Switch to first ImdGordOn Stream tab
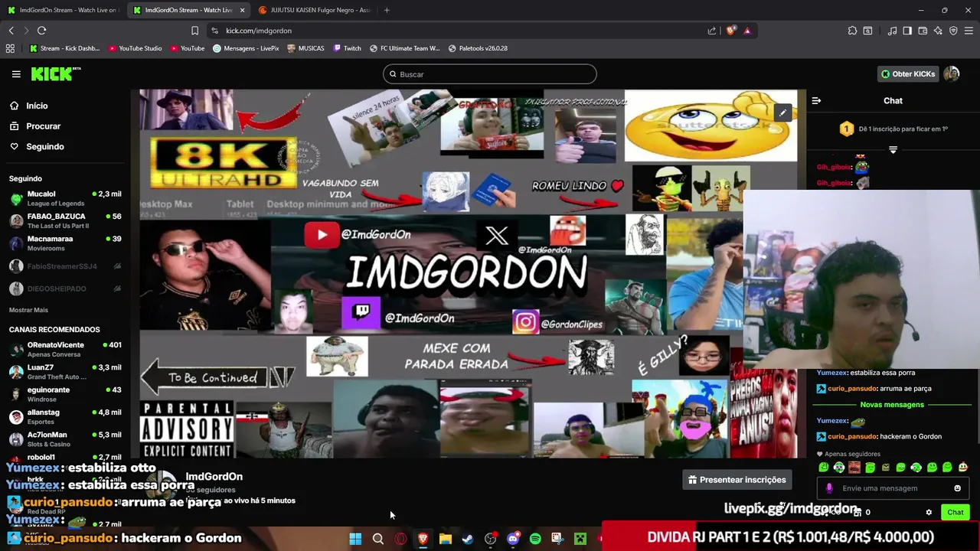 click(61, 10)
